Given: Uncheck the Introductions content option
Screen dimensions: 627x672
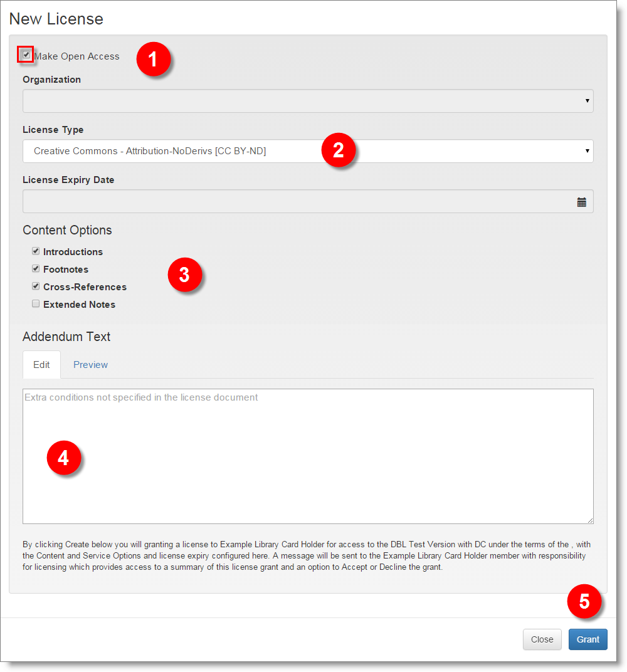Looking at the screenshot, I should click(x=36, y=251).
